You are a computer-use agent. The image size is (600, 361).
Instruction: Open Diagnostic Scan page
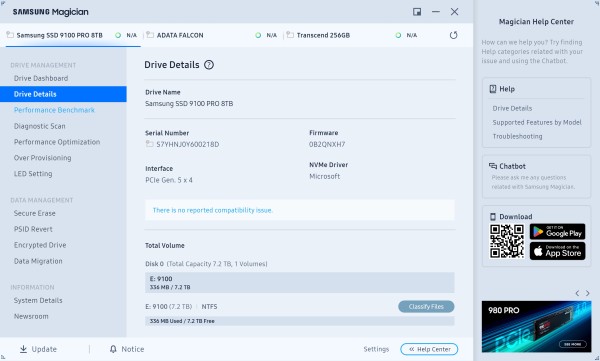tap(40, 126)
